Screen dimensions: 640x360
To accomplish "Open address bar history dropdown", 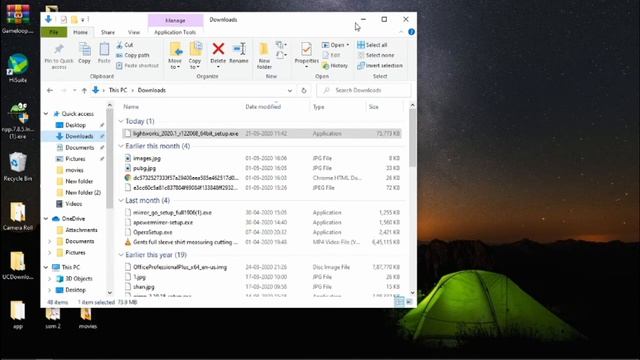I will click(290, 90).
